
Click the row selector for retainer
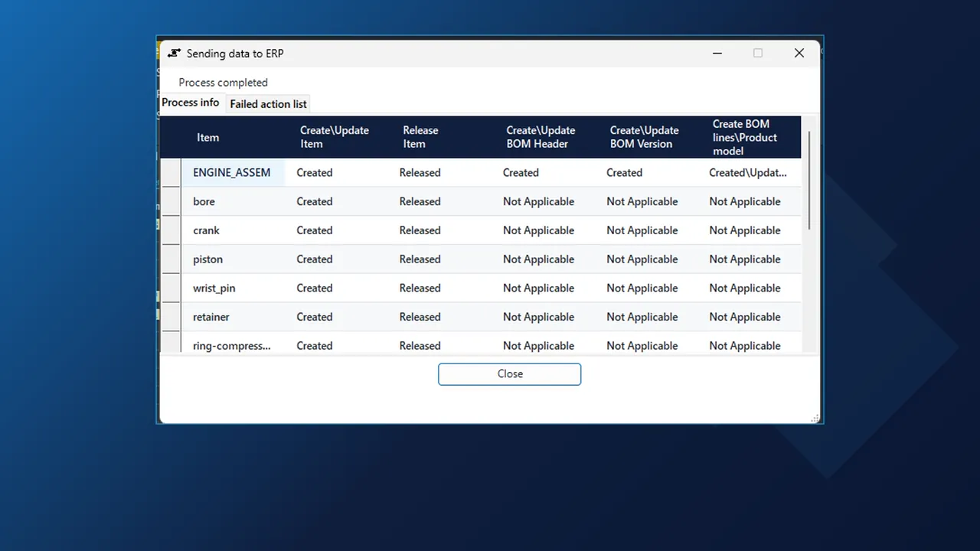pyautogui.click(x=171, y=317)
